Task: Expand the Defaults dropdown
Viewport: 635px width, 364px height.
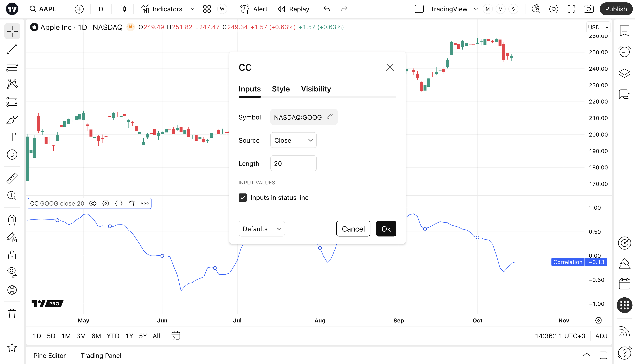Action: click(261, 229)
